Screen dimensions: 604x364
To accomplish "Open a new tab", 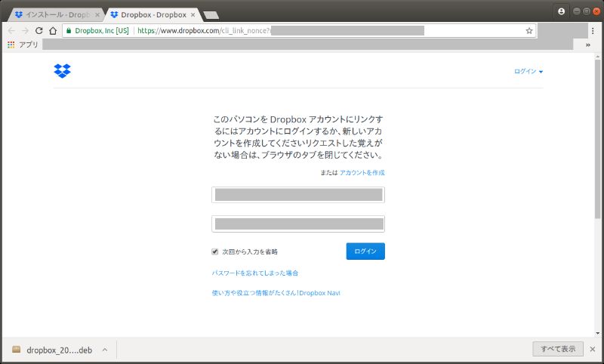I will click(x=211, y=15).
